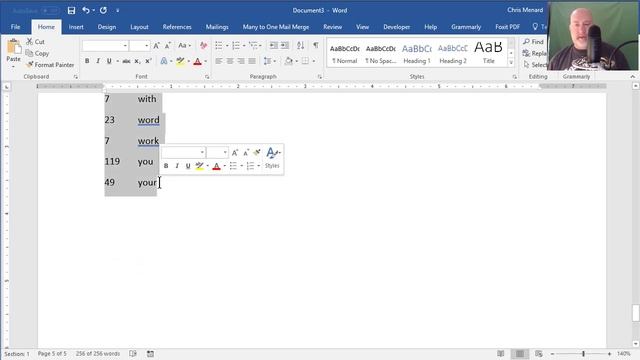Screen dimensions: 640x360
Task: Open the Font dialog launcher
Action: point(207,77)
